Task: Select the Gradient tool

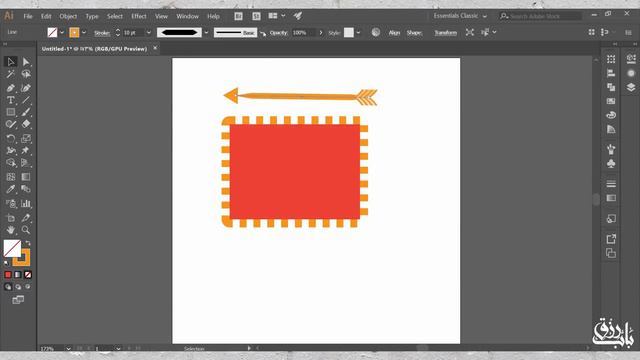Action: click(x=26, y=177)
